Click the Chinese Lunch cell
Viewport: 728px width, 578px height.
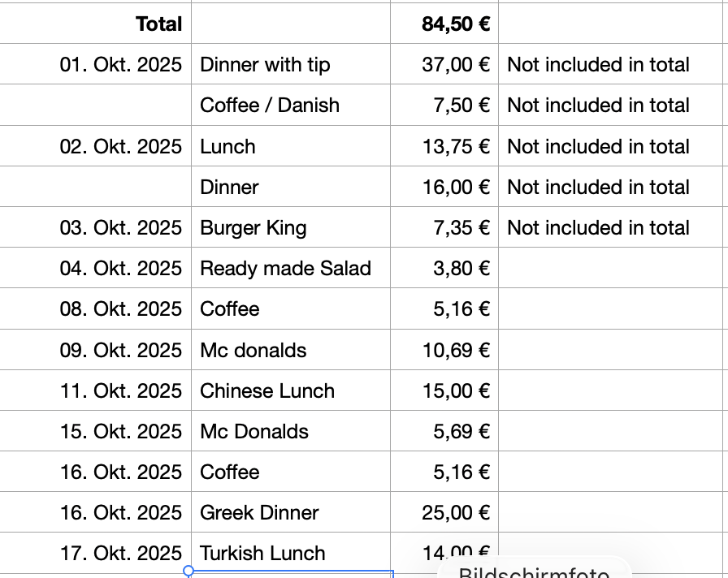click(267, 390)
